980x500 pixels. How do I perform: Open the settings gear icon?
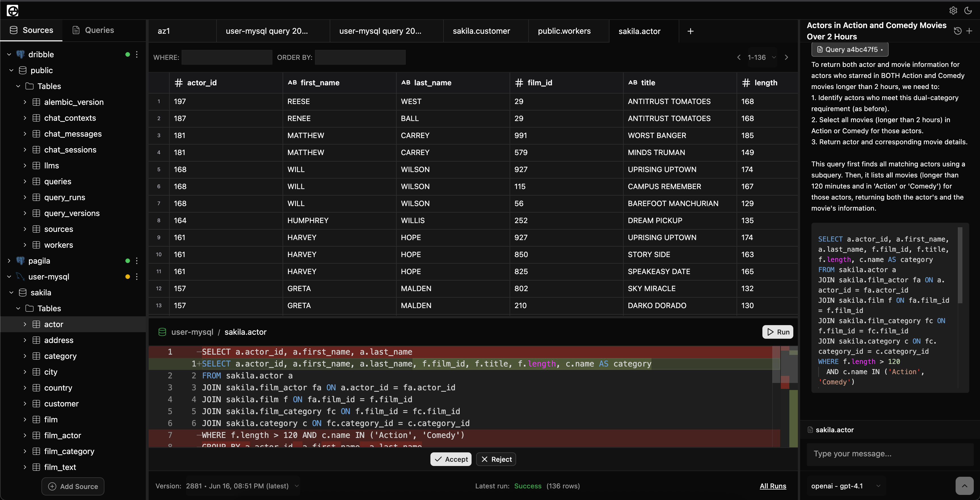(x=953, y=11)
